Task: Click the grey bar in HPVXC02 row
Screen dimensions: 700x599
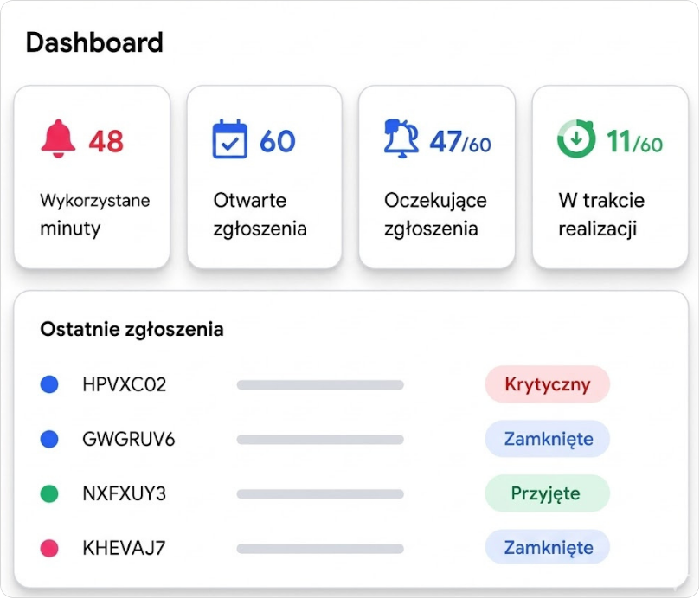Action: [320, 384]
